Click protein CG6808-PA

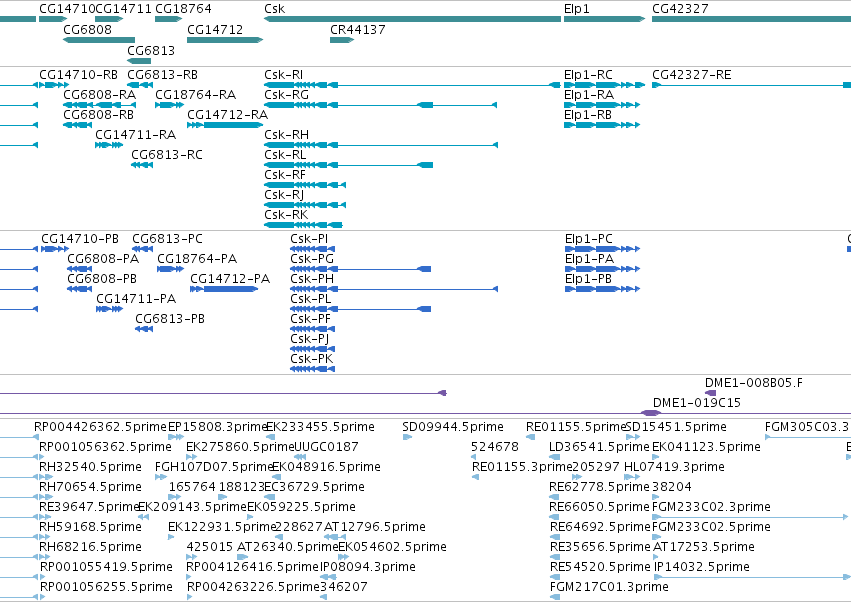[79, 269]
